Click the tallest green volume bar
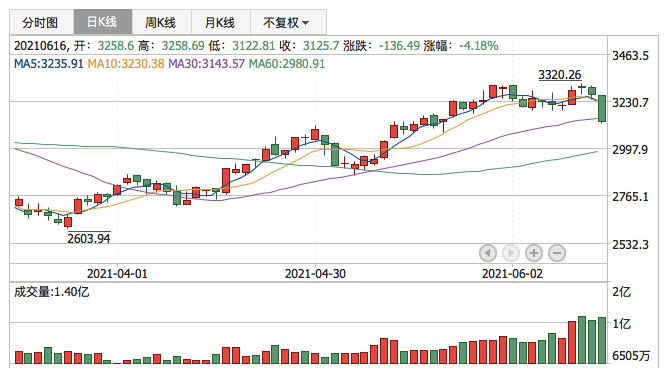664x375 pixels. tap(582, 340)
